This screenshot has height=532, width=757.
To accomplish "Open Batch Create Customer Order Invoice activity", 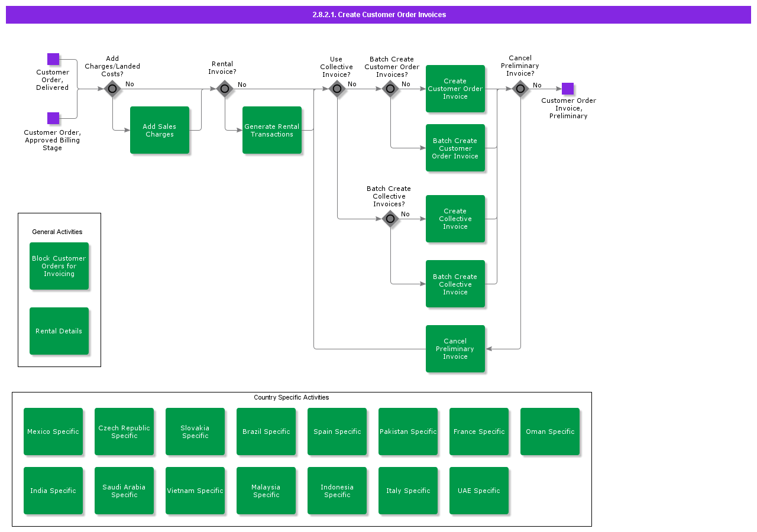I will (455, 148).
